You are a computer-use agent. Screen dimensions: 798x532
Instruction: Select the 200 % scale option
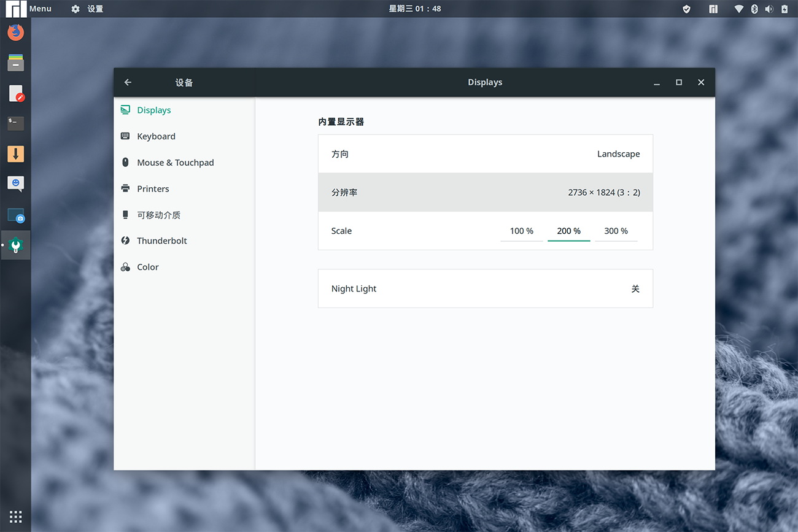(568, 231)
